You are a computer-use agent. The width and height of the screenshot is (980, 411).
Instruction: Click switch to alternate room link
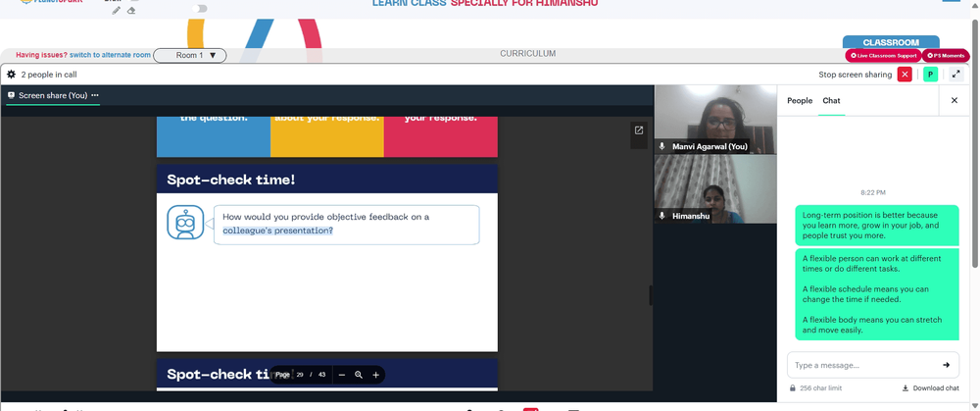tap(110, 55)
